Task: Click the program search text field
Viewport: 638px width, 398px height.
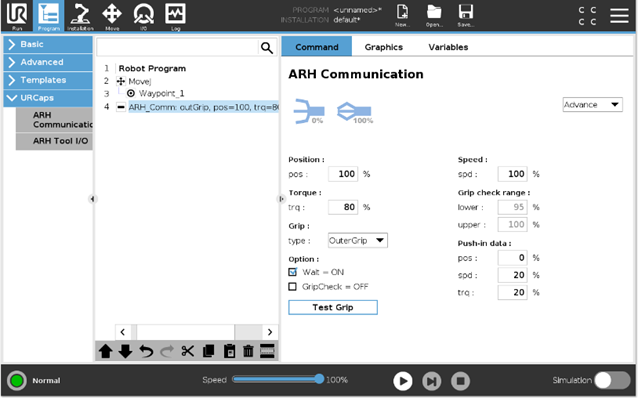Action: [177, 48]
